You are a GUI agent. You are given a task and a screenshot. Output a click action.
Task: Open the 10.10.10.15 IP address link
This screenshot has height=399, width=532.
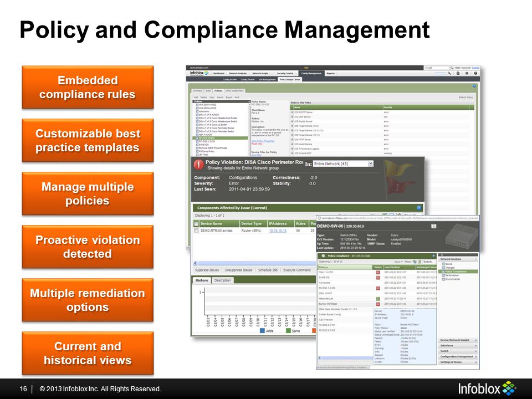(x=278, y=231)
